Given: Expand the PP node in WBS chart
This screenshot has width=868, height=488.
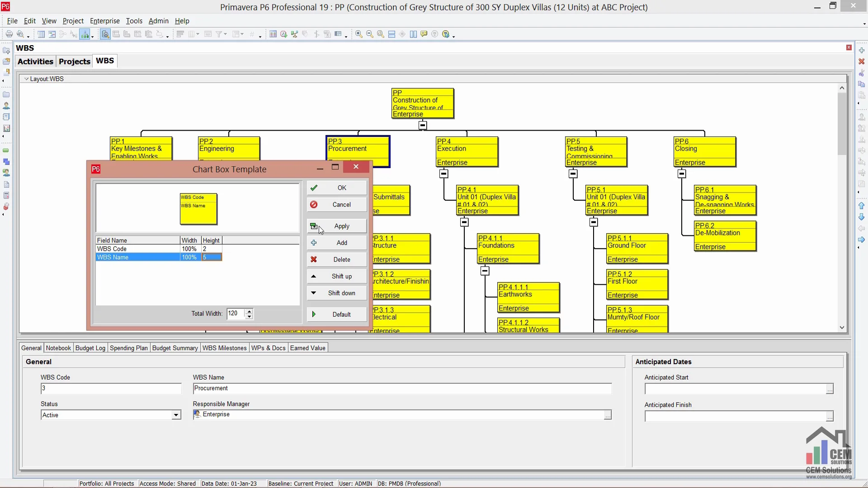Looking at the screenshot, I should coord(423,125).
